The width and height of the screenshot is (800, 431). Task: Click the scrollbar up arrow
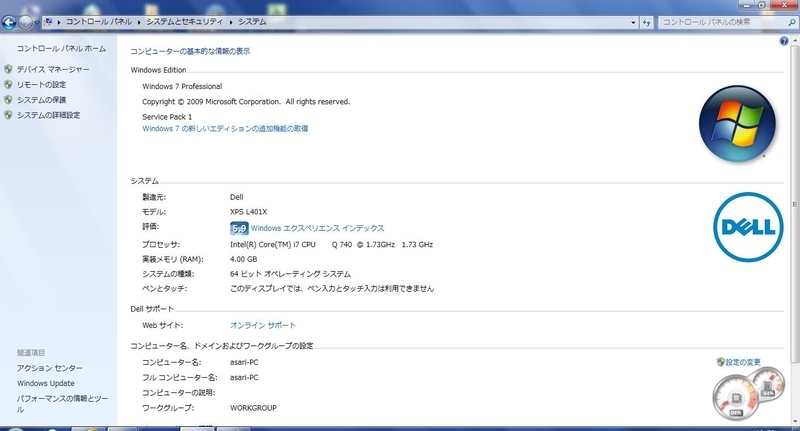pyautogui.click(x=795, y=41)
